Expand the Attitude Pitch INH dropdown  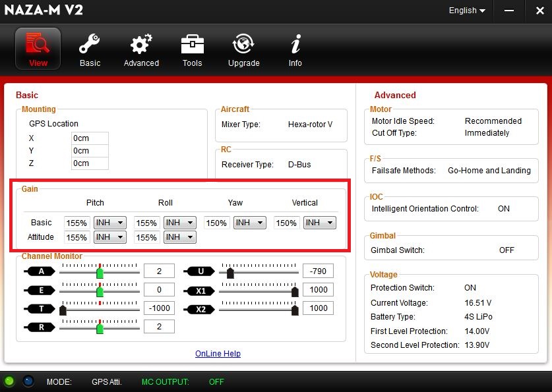[x=110, y=237]
